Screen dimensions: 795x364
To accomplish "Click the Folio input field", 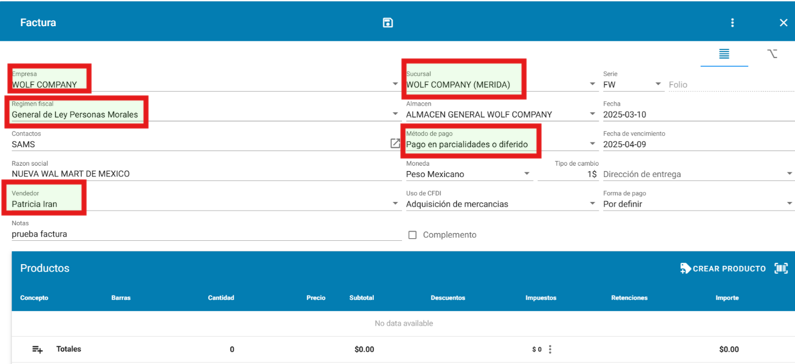I will click(x=731, y=85).
